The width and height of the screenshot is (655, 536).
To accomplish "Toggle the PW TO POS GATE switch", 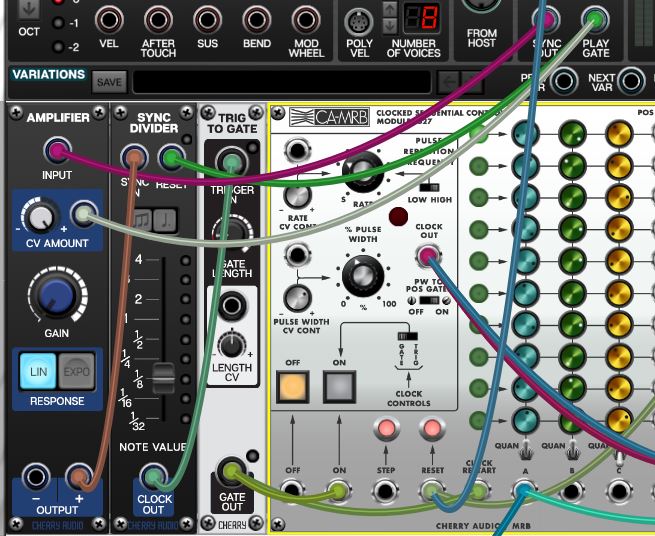I will click(429, 300).
